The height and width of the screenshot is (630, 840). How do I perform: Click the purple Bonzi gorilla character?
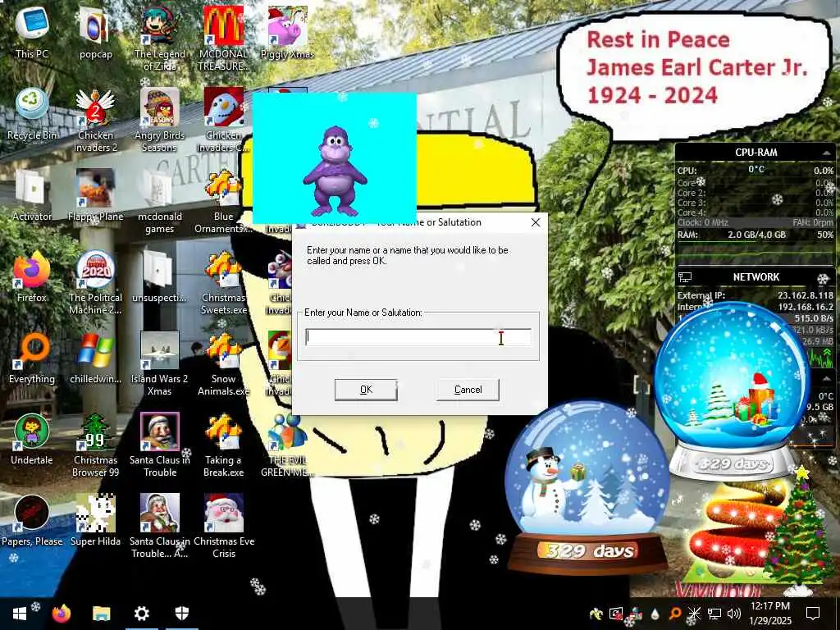tap(335, 171)
